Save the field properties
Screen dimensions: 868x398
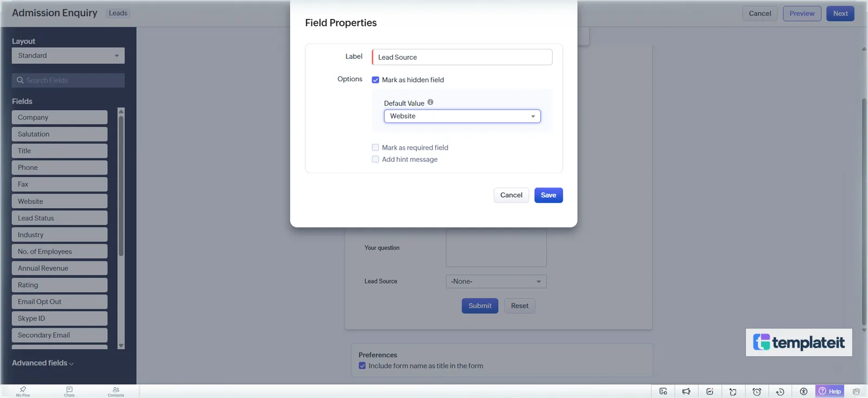pyautogui.click(x=548, y=195)
